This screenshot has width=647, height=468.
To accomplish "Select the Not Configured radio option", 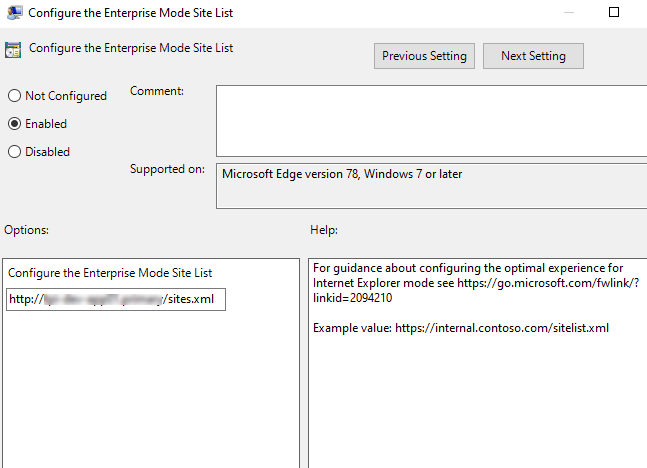I will (57, 96).
